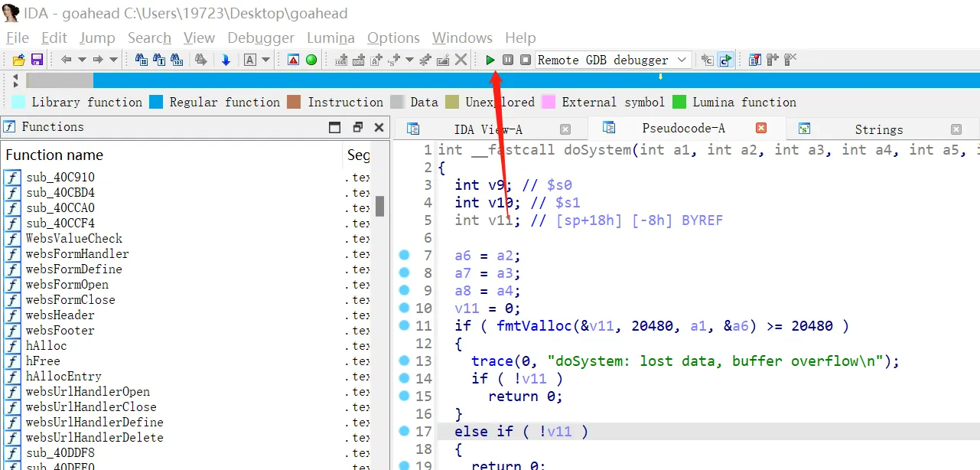
Task: Open the forward-jump history dropdown
Action: tap(113, 60)
